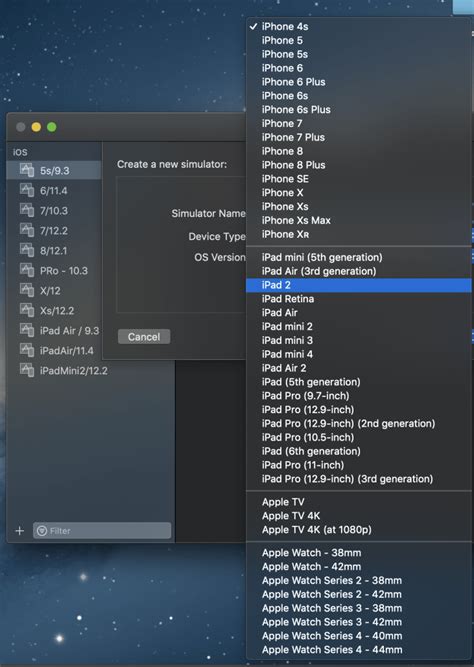Click the simulator icon beside 7/12.2
Screen dimensions: 474x667
(x=27, y=230)
